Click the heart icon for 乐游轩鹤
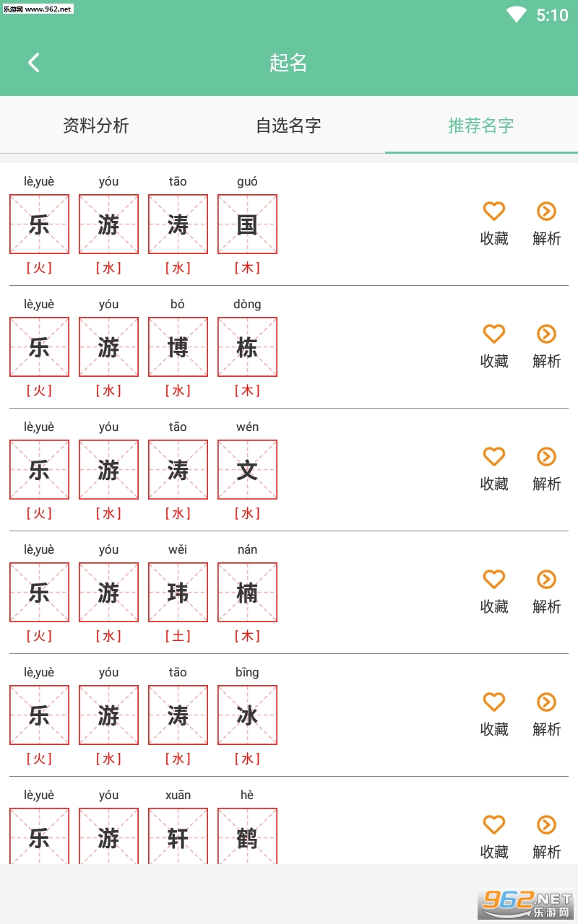This screenshot has height=924, width=578. coord(493,824)
